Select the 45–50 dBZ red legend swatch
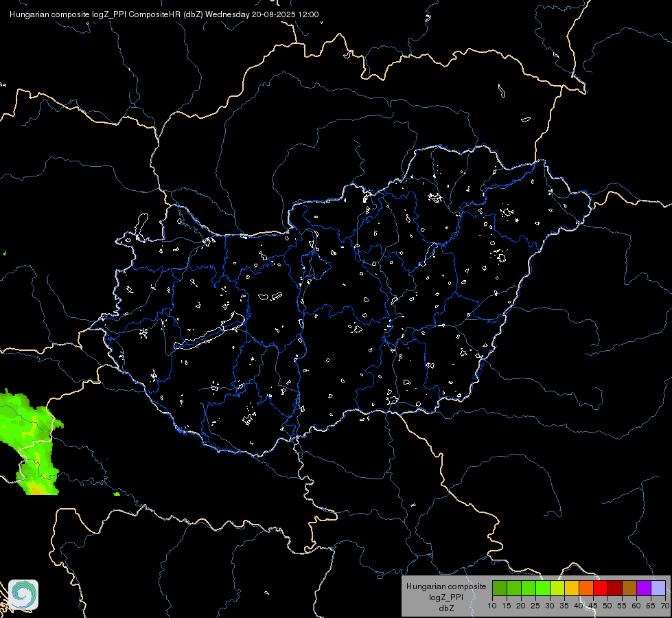This screenshot has height=618, width=672. (601, 588)
